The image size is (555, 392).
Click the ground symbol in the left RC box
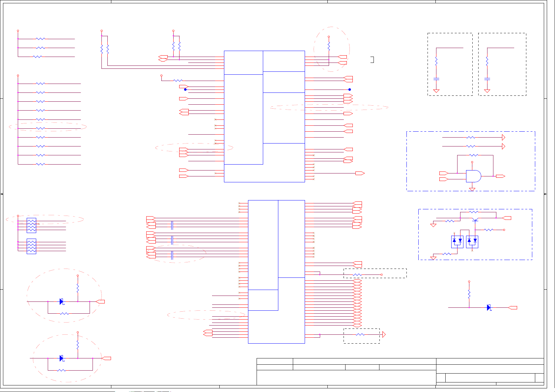pos(436,91)
